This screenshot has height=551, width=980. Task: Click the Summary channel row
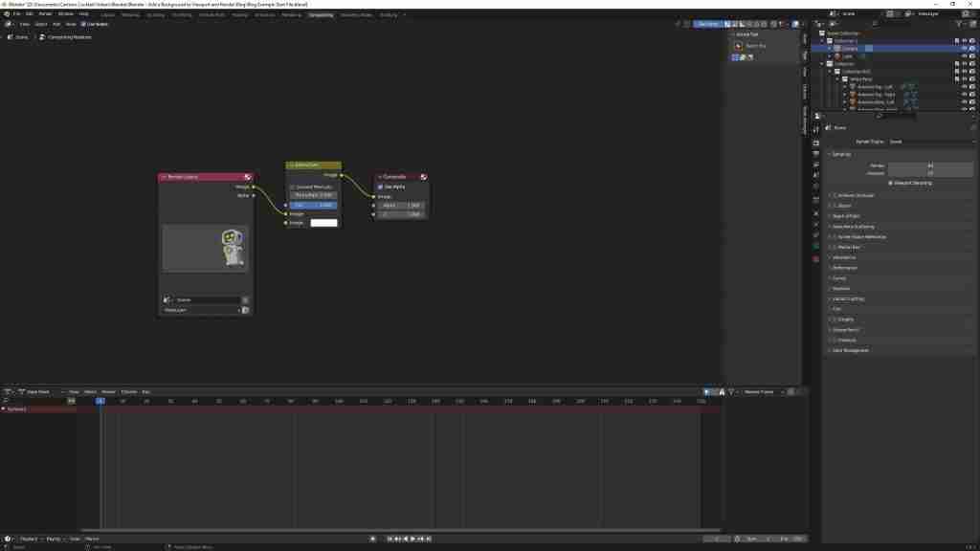(x=38, y=409)
